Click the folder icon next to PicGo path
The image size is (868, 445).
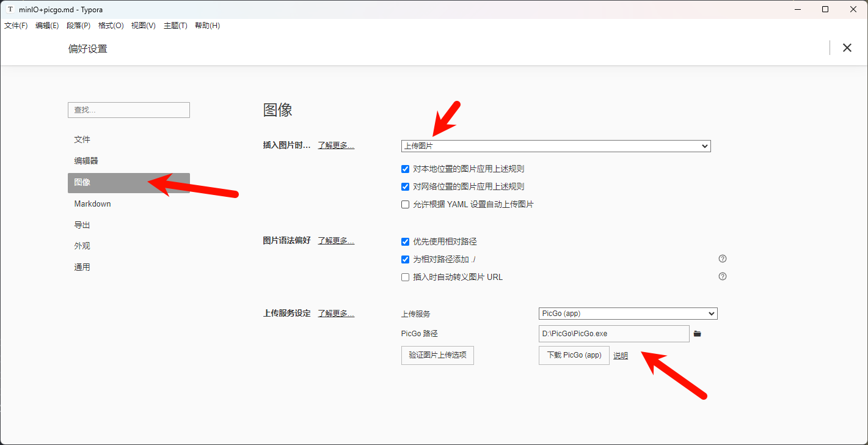click(697, 334)
